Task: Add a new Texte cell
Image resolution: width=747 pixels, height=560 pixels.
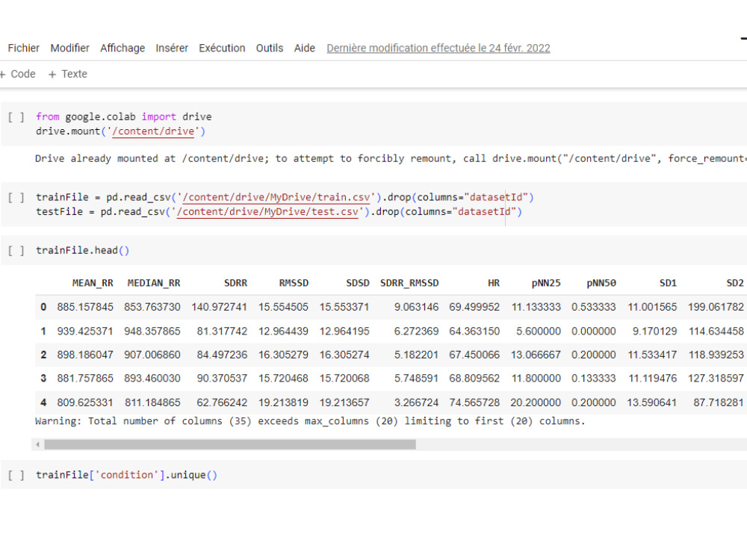Action: coord(68,74)
